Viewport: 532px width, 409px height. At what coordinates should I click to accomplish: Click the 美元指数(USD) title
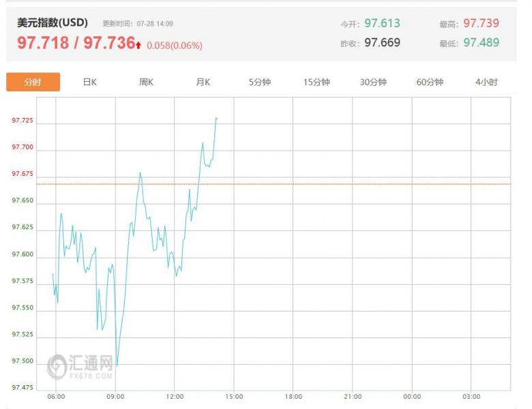click(53, 22)
